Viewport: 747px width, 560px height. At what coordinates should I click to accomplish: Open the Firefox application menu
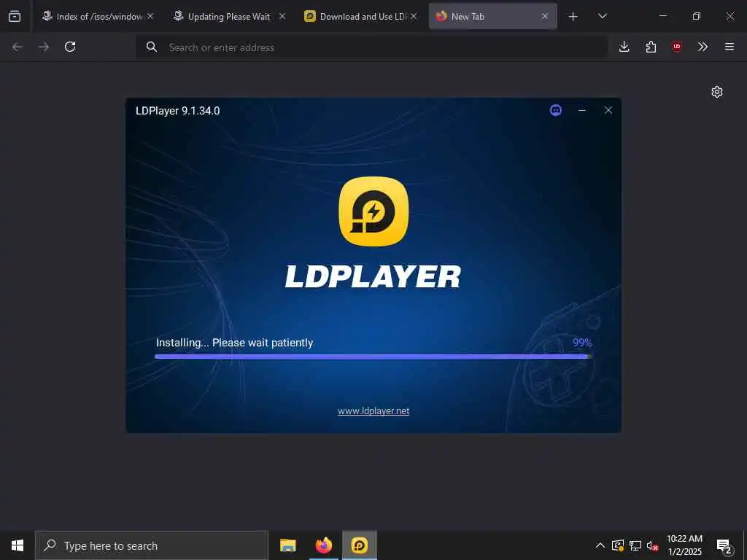click(729, 47)
